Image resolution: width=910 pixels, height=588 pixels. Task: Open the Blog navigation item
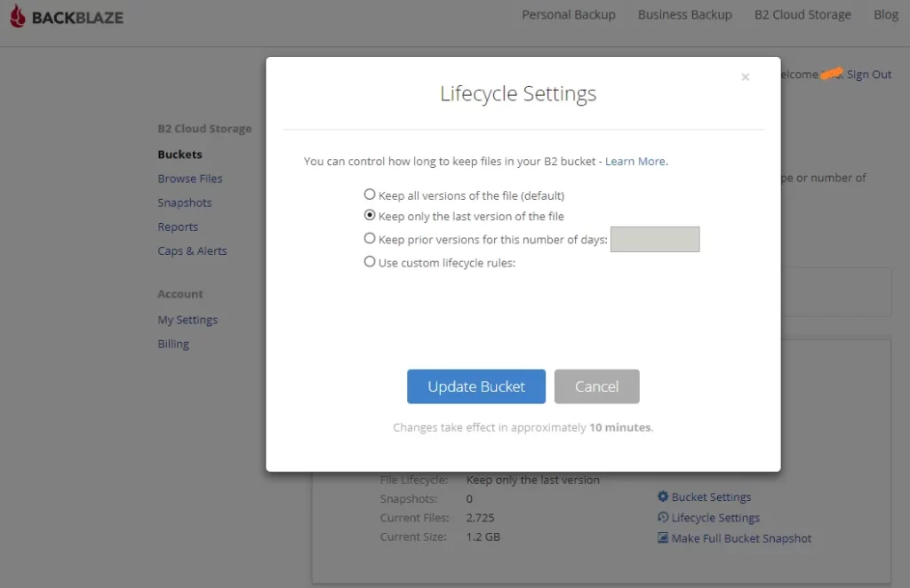point(886,14)
